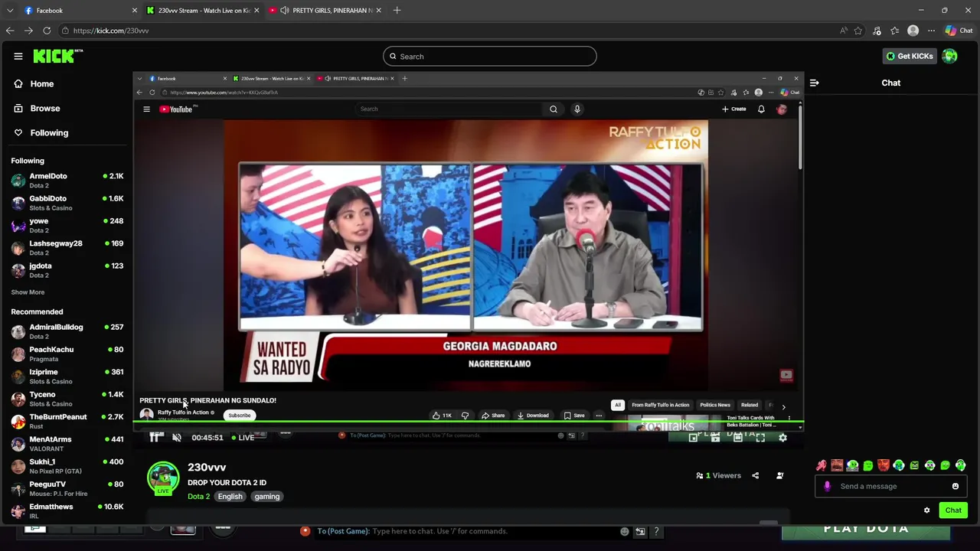Collapse the chat panel
Viewport: 980px width, 551px height.
pos(814,83)
